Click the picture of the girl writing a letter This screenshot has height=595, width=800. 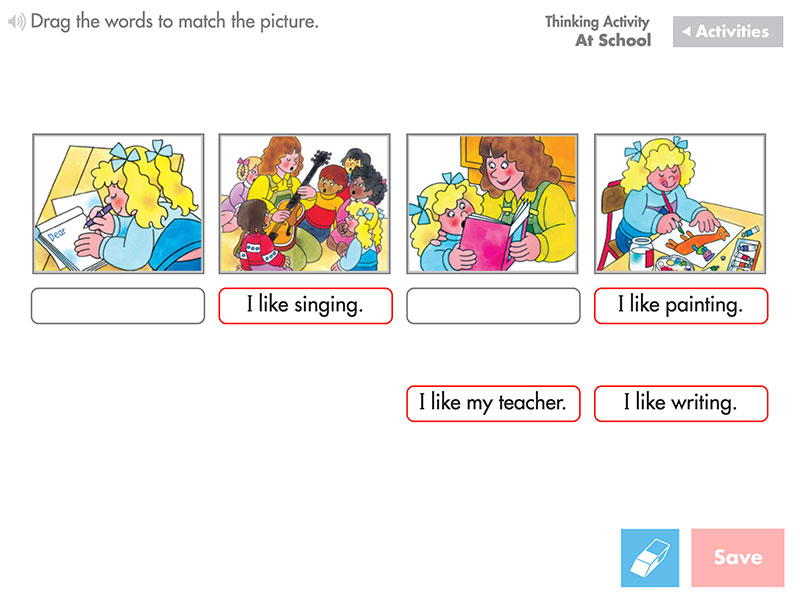coord(117,203)
